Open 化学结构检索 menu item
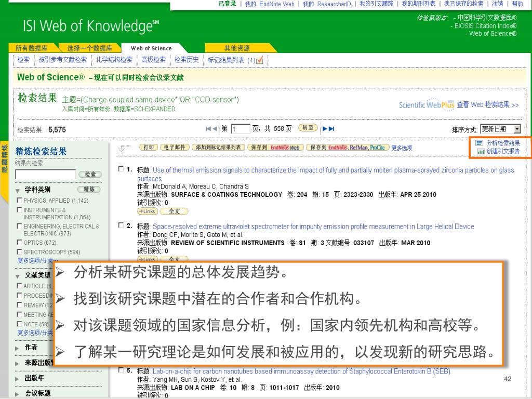The width and height of the screenshot is (532, 399). click(x=114, y=60)
